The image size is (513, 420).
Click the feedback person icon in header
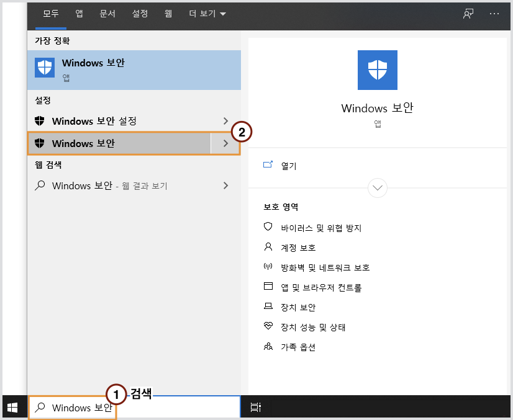pyautogui.click(x=468, y=14)
